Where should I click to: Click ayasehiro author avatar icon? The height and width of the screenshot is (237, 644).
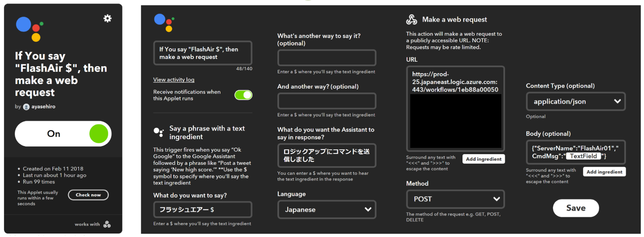26,107
